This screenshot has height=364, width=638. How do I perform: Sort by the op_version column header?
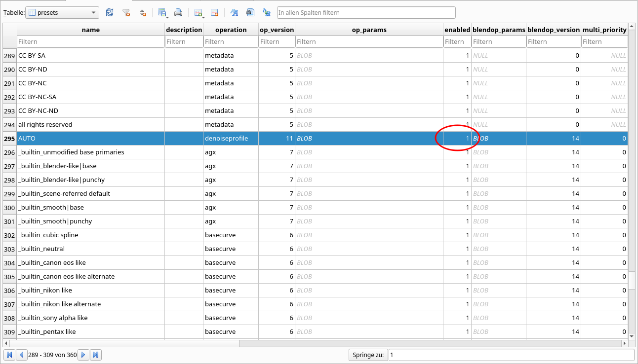pos(277,30)
